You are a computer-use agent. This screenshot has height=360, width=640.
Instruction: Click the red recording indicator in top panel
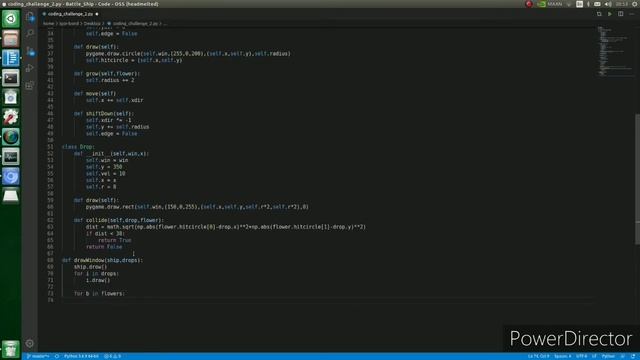(529, 4)
